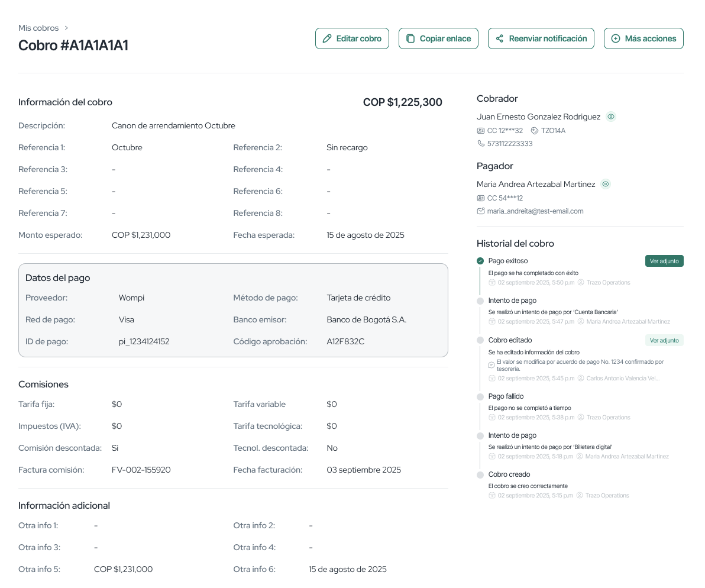The height and width of the screenshot is (588, 705).
Task: Click the share icon in Reenviar notificación
Action: tap(500, 38)
